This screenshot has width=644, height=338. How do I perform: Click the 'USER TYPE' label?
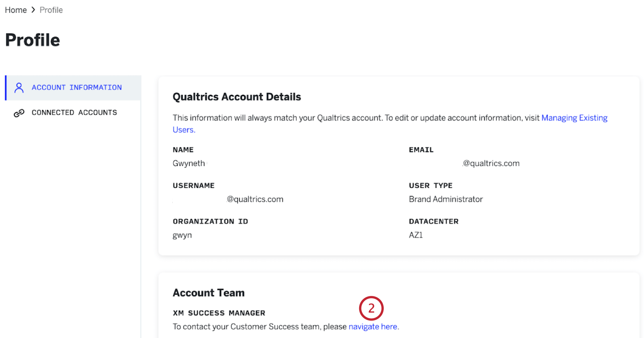tap(431, 186)
